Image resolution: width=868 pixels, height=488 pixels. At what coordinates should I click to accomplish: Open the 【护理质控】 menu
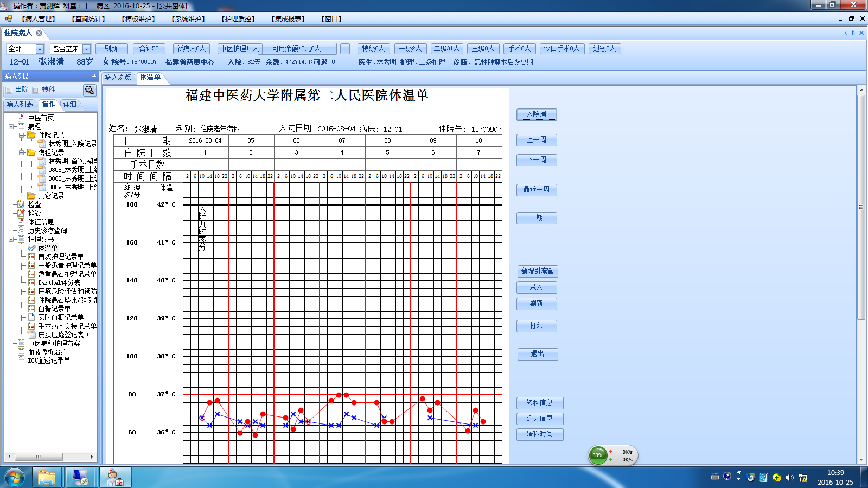238,19
